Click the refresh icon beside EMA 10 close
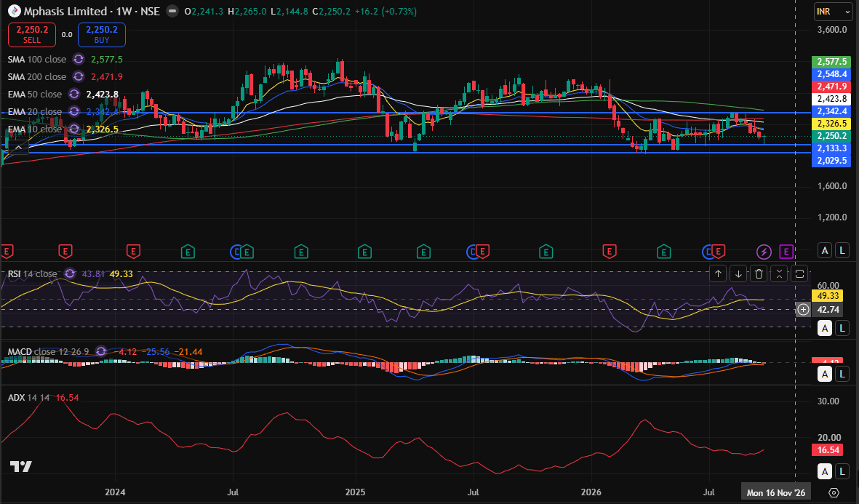859x504 pixels. (74, 129)
